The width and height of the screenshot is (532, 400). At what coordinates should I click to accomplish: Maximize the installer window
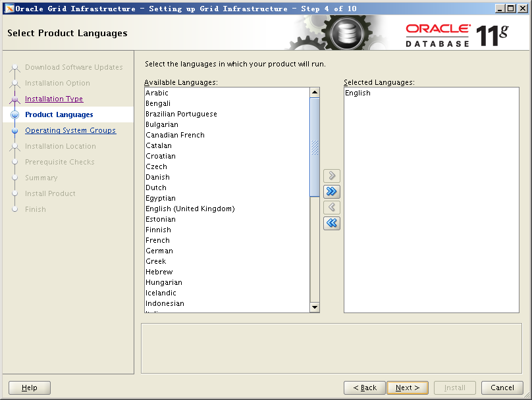(x=511, y=9)
